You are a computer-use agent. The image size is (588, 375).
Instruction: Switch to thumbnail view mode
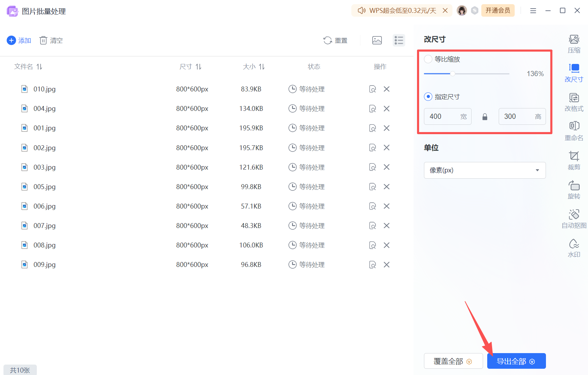pos(377,40)
